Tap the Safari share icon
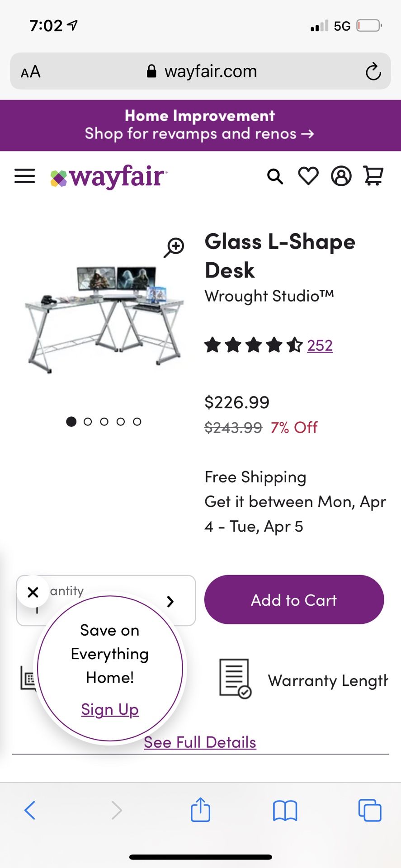 (200, 810)
